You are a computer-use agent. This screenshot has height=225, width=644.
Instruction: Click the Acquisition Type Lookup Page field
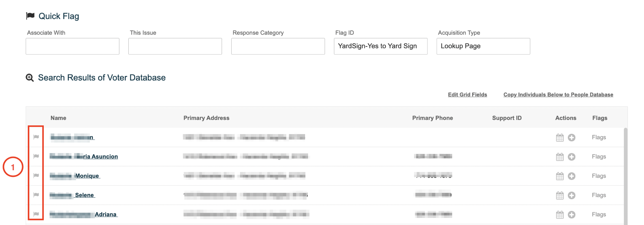483,46
